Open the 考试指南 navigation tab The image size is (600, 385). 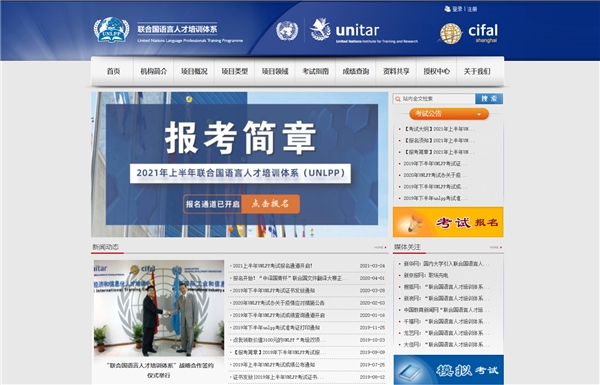[x=315, y=71]
